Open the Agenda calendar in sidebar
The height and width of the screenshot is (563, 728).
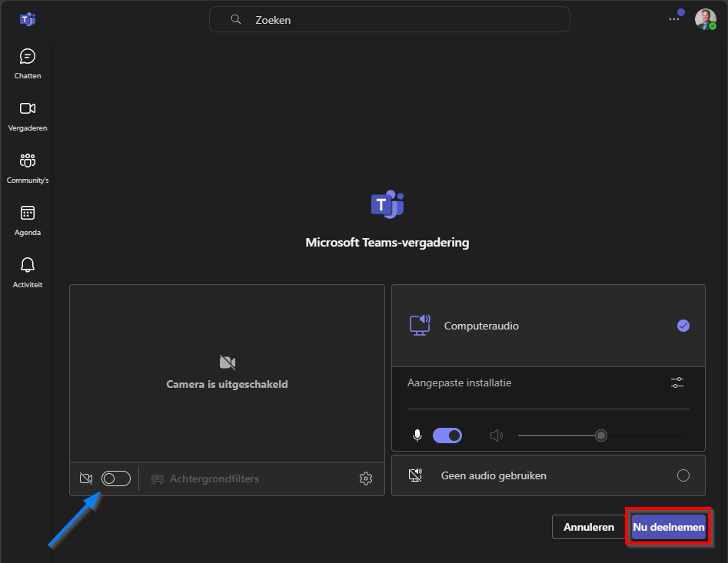(x=28, y=220)
